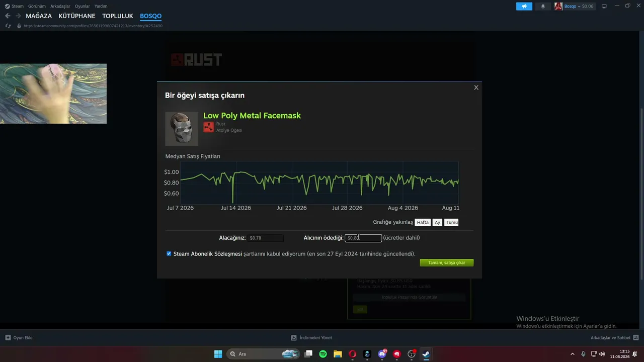The height and width of the screenshot is (362, 644).
Task: Open the Arkadaşlar menu
Action: [x=60, y=6]
